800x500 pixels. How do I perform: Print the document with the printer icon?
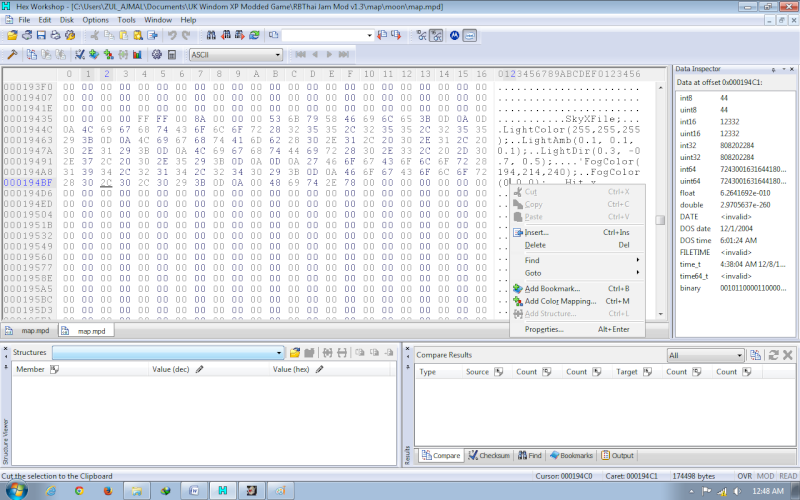[56, 35]
